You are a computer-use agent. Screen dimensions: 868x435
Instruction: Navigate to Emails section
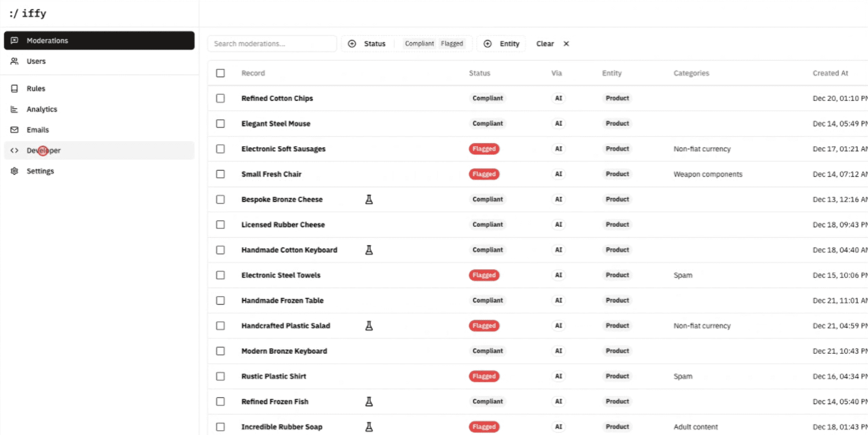click(99, 130)
